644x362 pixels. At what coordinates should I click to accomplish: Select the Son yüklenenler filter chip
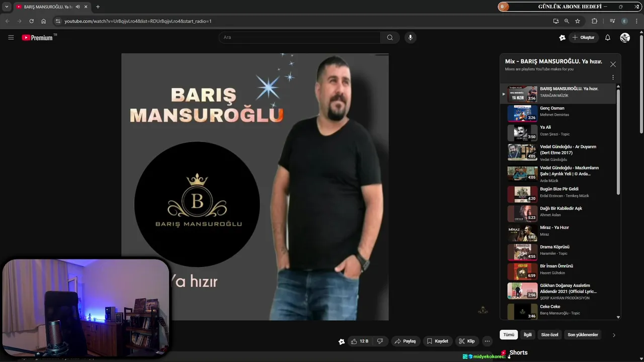pyautogui.click(x=583, y=335)
